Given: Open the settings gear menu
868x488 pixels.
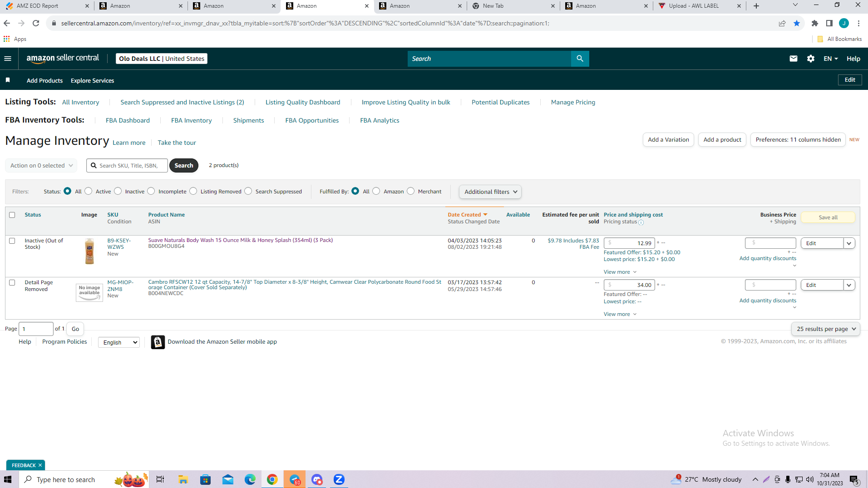Looking at the screenshot, I should 810,59.
